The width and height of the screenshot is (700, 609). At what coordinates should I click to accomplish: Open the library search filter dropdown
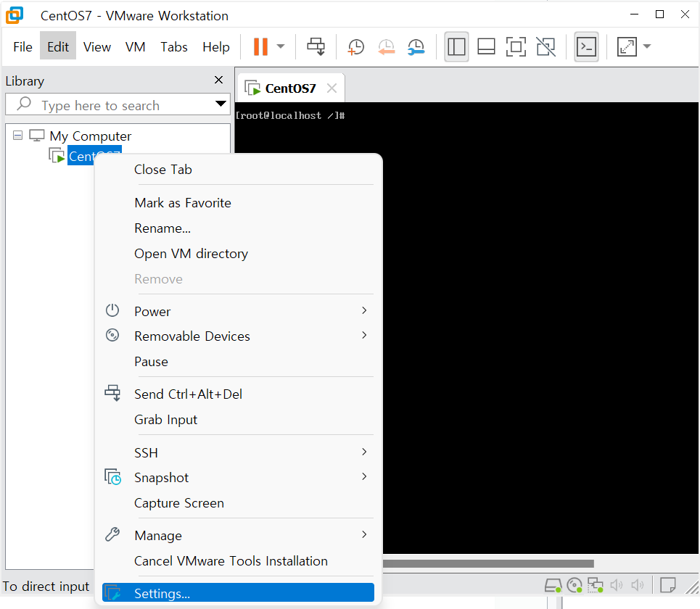221,104
